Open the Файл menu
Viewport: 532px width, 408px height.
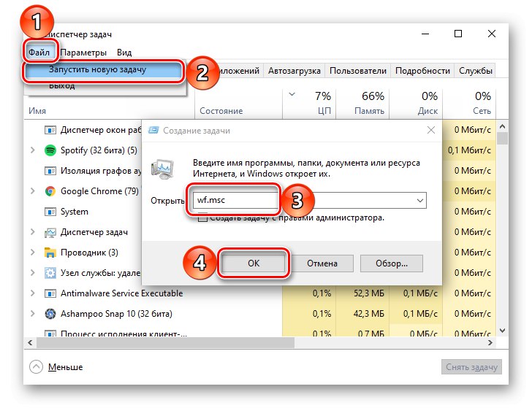point(39,53)
